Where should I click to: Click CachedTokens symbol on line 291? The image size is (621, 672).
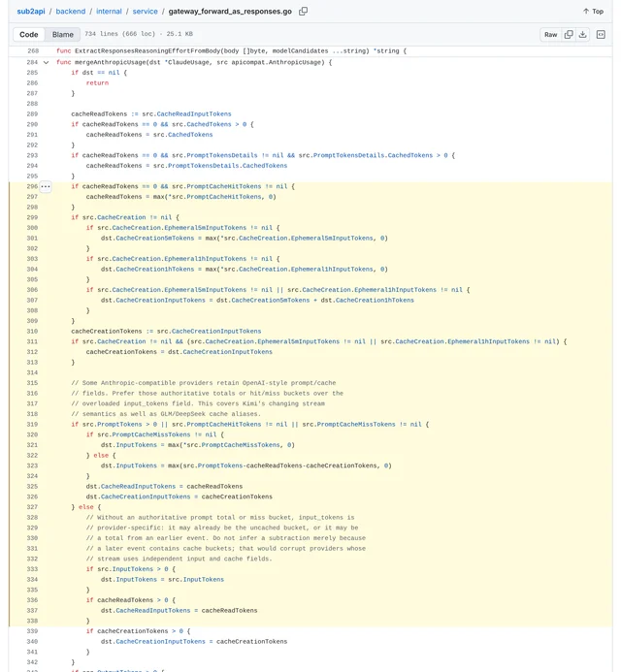(190, 135)
